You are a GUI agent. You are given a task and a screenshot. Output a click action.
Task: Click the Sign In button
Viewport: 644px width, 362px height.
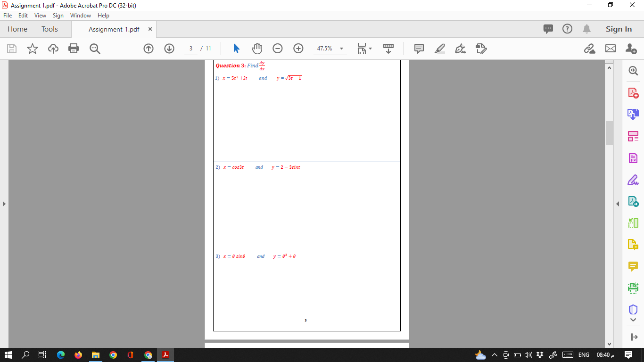618,29
